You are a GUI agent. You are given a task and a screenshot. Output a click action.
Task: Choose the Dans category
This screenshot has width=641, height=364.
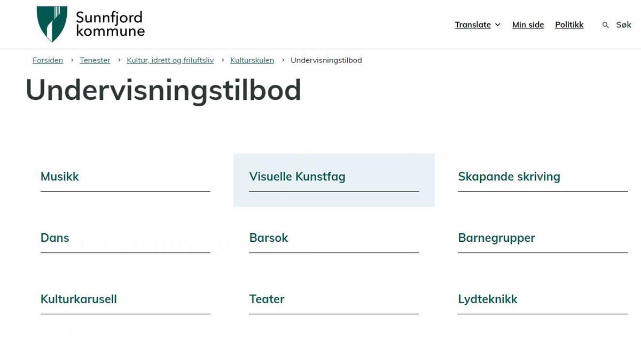[x=55, y=238]
